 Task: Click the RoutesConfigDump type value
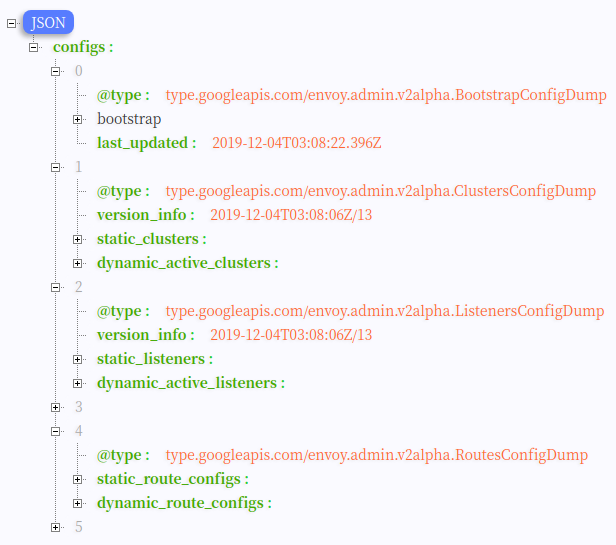coord(376,455)
